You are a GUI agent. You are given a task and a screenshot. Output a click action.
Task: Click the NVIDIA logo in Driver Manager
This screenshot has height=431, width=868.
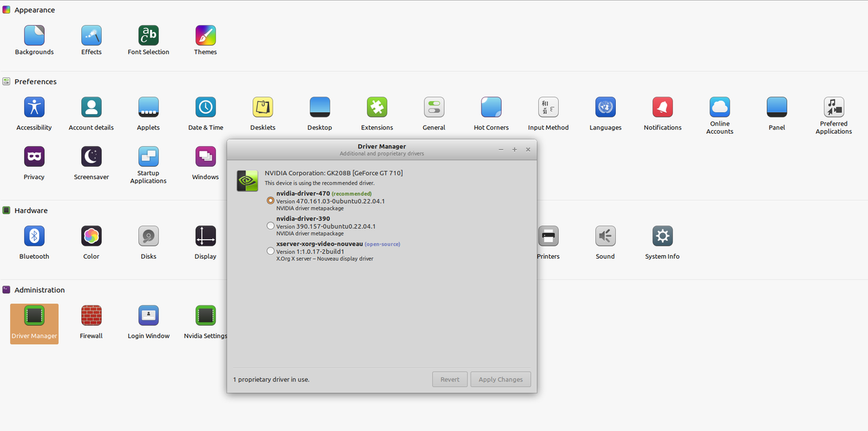247,181
